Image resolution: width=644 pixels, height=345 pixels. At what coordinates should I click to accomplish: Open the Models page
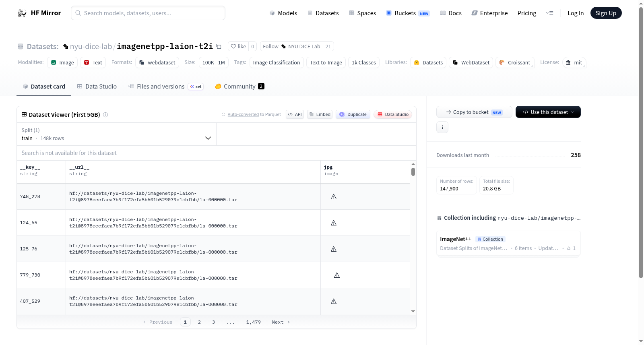283,13
